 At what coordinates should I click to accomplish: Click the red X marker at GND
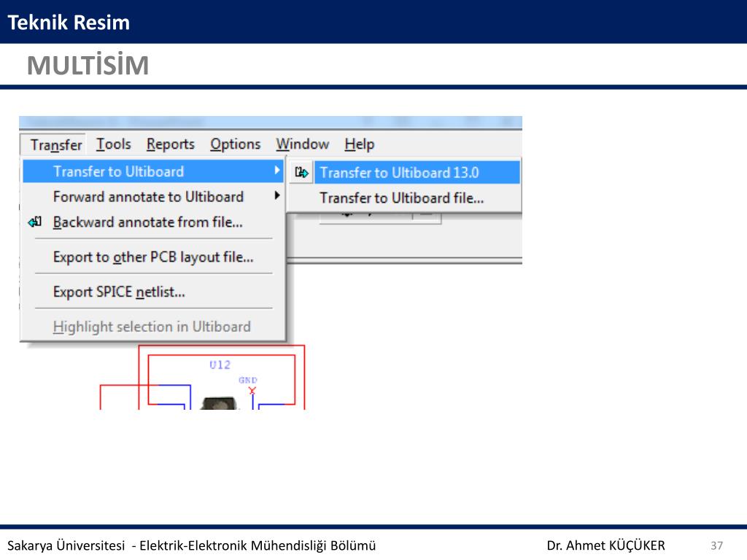pos(252,391)
